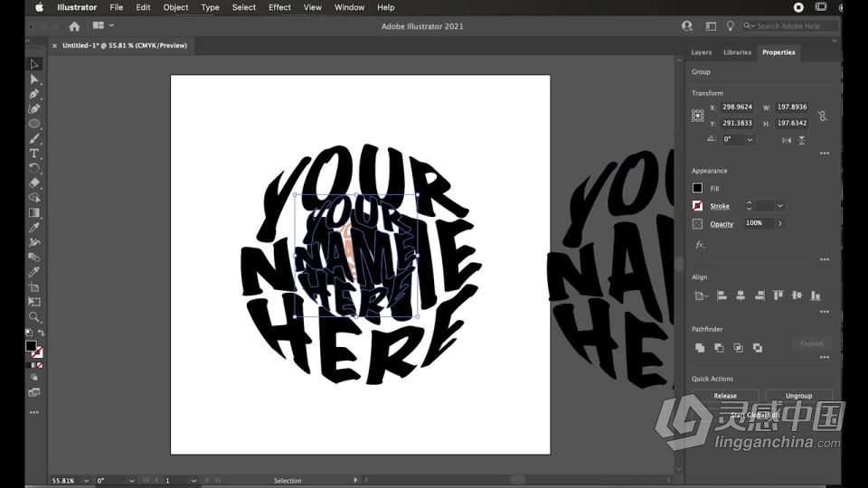Open Align To dropdown
Image resolution: width=868 pixels, height=488 pixels.
click(x=701, y=296)
